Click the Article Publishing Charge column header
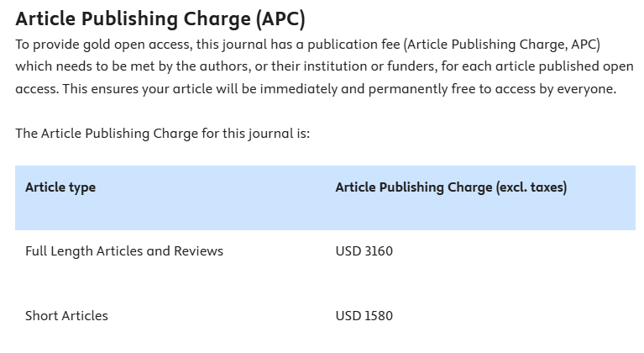Screen dimensions: 644x353 click(451, 187)
